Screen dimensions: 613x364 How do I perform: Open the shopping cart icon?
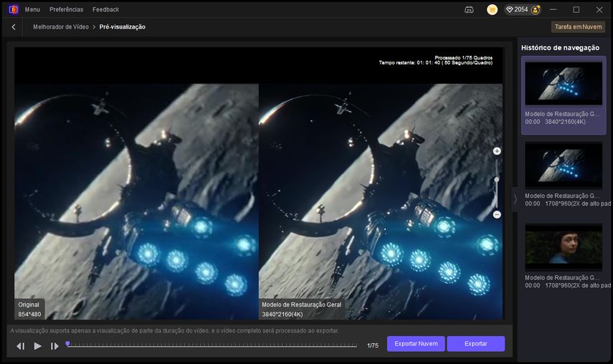[x=493, y=9]
